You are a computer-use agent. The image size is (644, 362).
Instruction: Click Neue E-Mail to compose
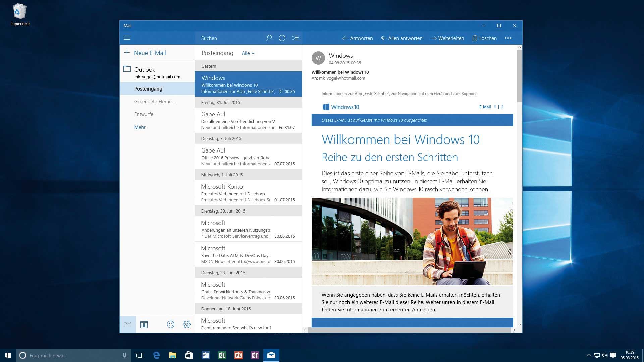(x=145, y=53)
